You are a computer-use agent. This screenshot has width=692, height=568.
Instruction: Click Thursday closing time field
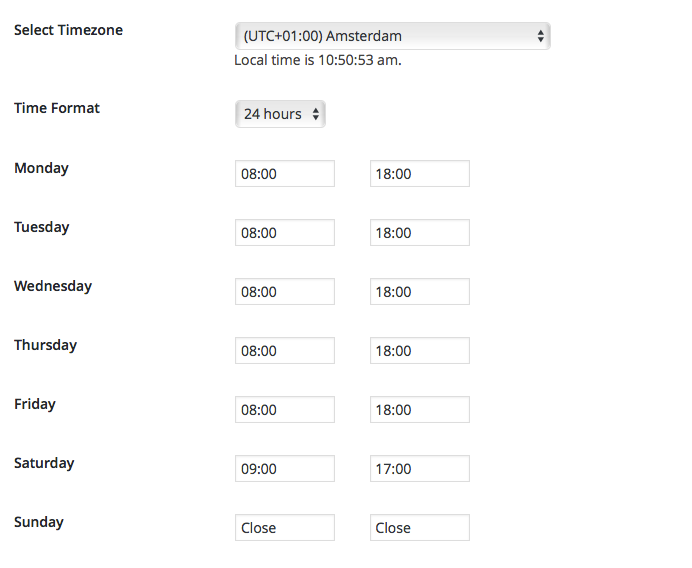(419, 351)
